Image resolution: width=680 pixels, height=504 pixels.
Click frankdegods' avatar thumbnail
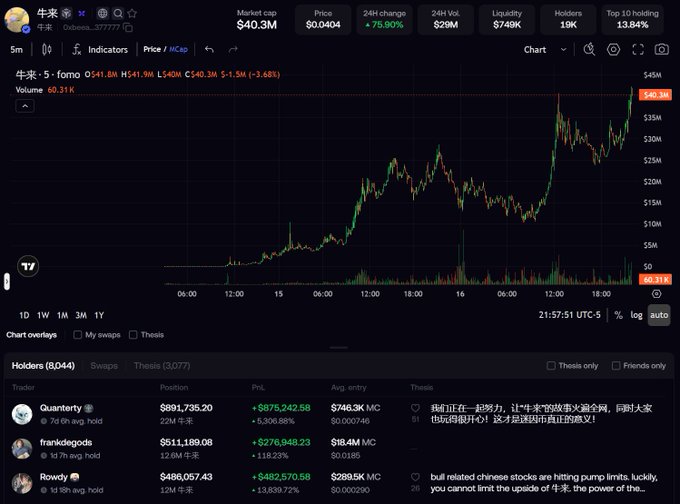click(x=22, y=449)
